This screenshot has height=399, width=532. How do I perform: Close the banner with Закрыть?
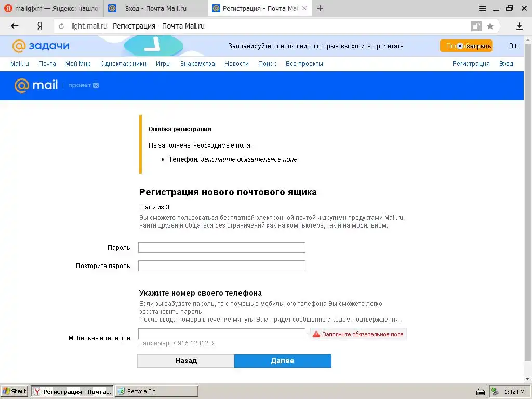click(x=475, y=46)
